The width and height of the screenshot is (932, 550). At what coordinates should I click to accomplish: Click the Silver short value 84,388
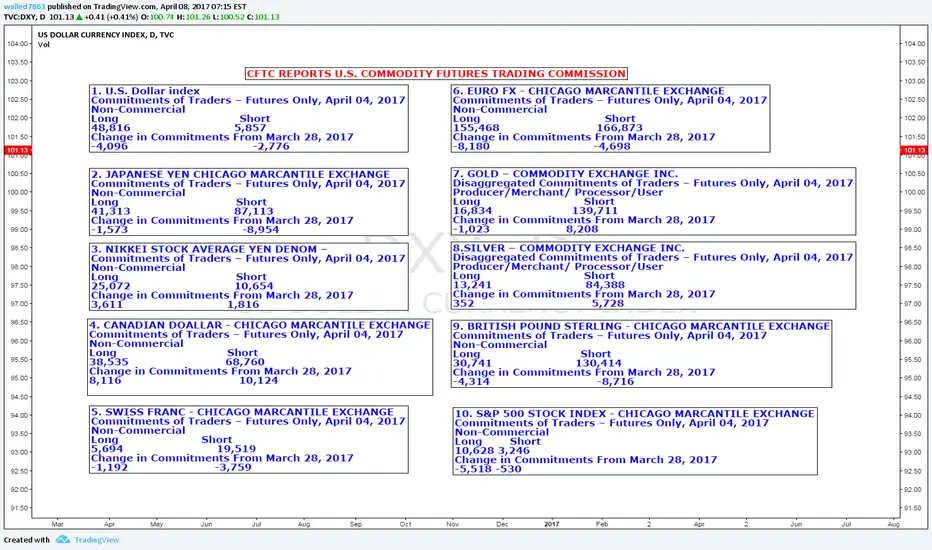click(x=605, y=285)
